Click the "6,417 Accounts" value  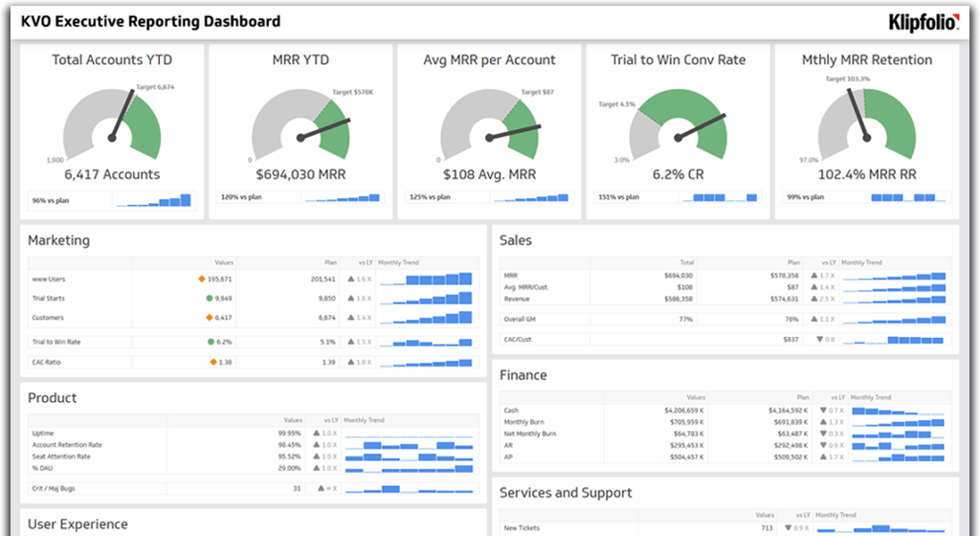click(x=112, y=174)
